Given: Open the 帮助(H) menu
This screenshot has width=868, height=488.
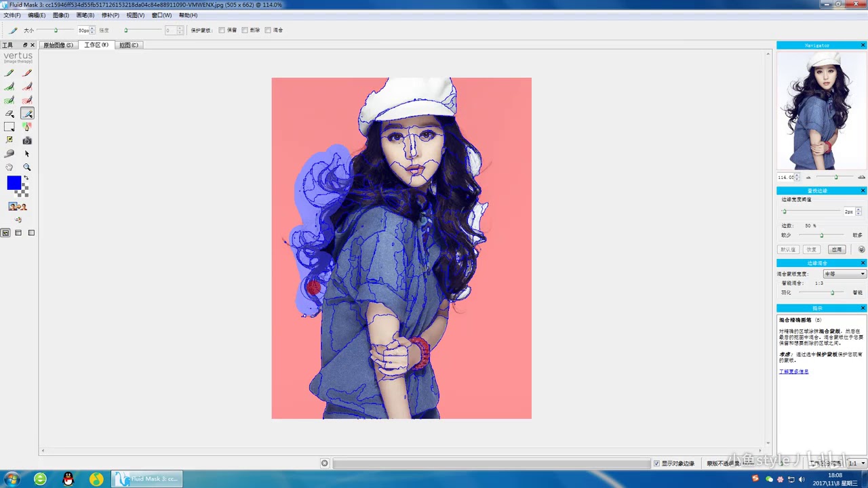Looking at the screenshot, I should pos(189,15).
